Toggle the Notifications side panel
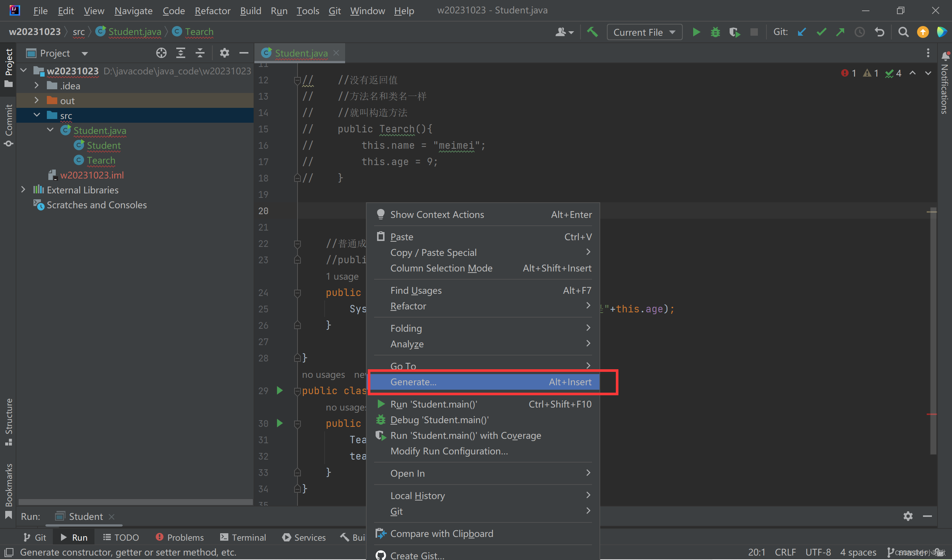This screenshot has width=952, height=560. click(x=944, y=83)
